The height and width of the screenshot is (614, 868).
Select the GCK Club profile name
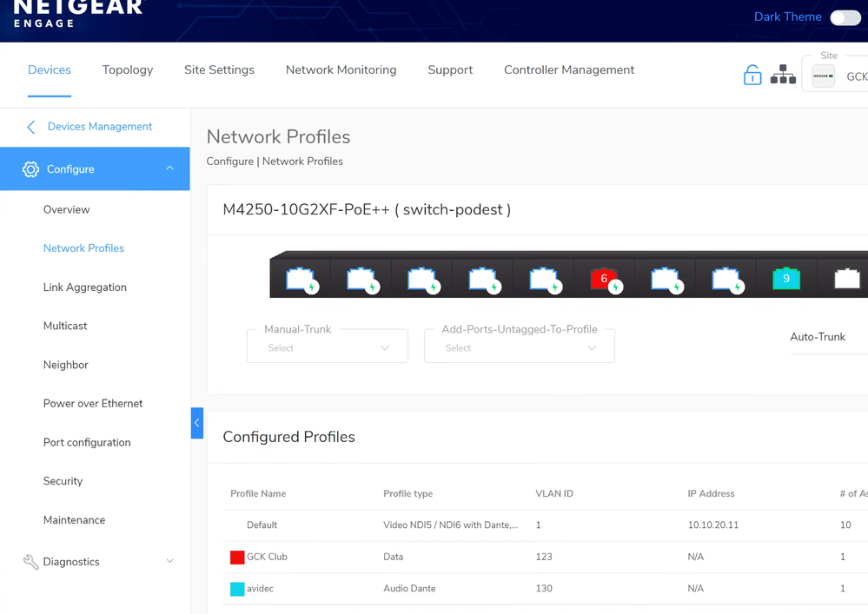(267, 557)
